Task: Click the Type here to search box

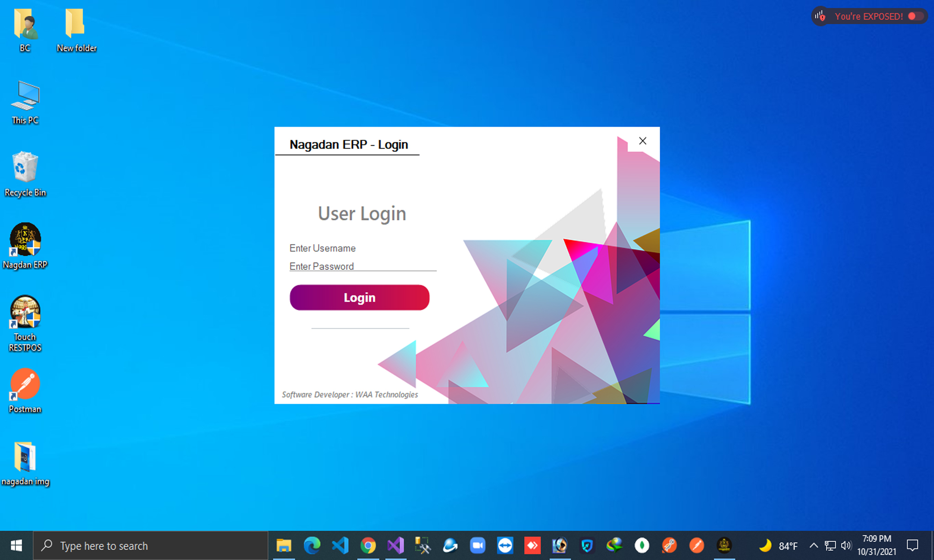Action: coord(150,546)
